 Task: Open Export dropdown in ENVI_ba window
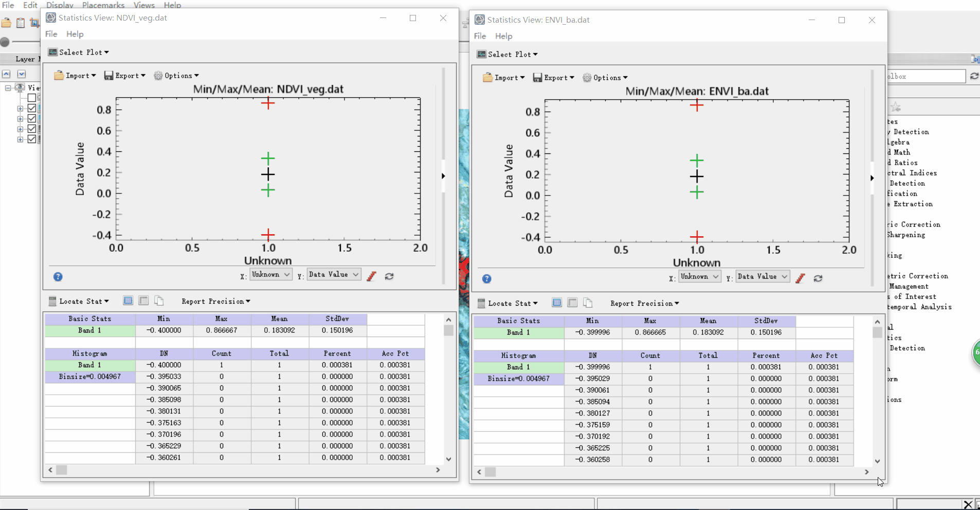(x=554, y=78)
